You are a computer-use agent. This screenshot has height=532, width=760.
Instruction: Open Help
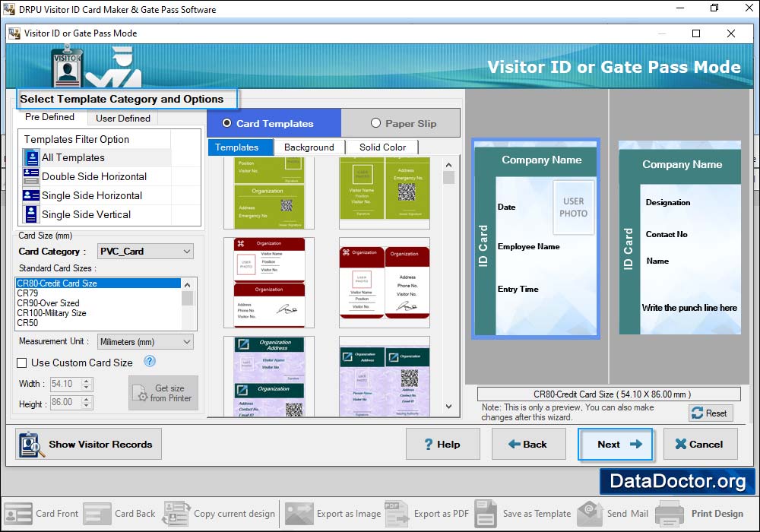click(442, 445)
